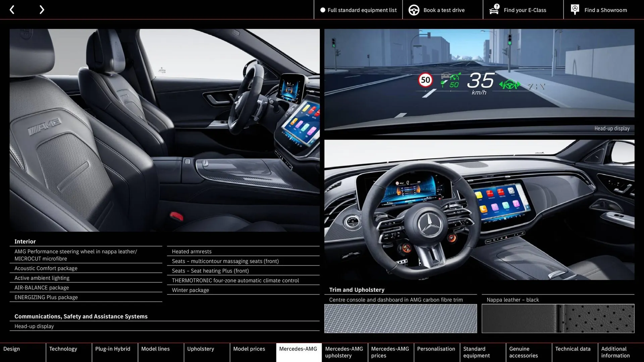This screenshot has height=362, width=644.
Task: Select the Nappa leather black swatch
Action: (x=558, y=318)
